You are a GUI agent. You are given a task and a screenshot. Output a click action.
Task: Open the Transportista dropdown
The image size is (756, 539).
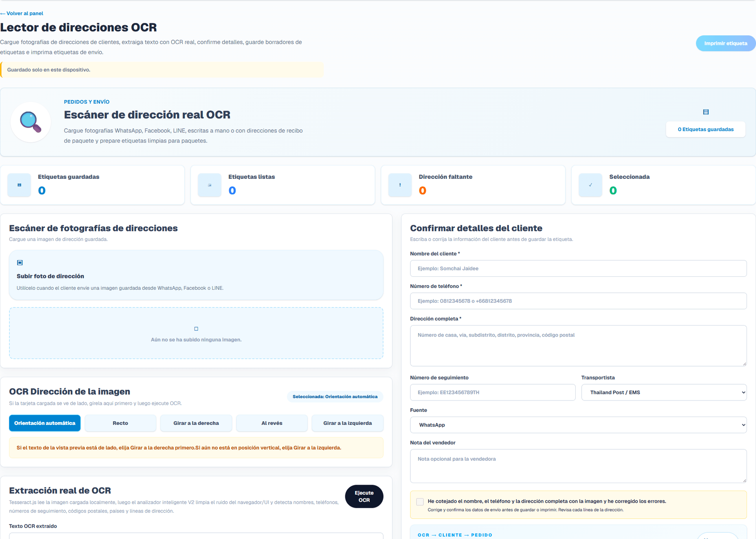point(664,393)
